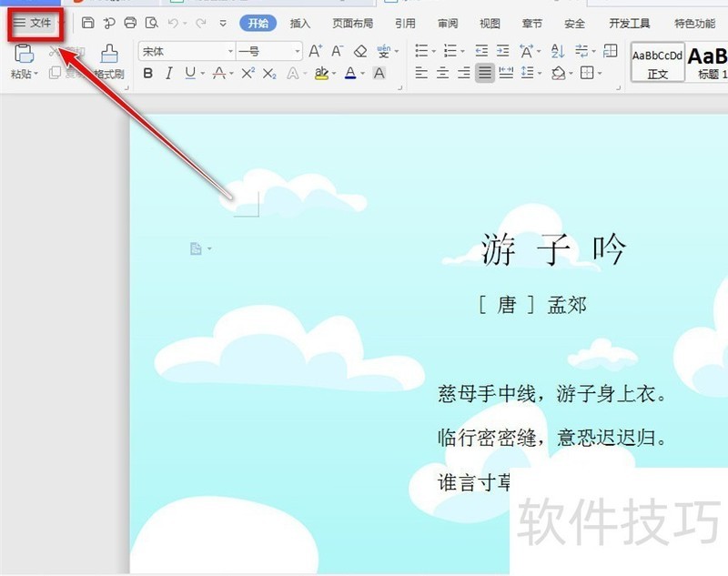Apply the font color A swatch
This screenshot has width=728, height=576.
click(x=350, y=73)
